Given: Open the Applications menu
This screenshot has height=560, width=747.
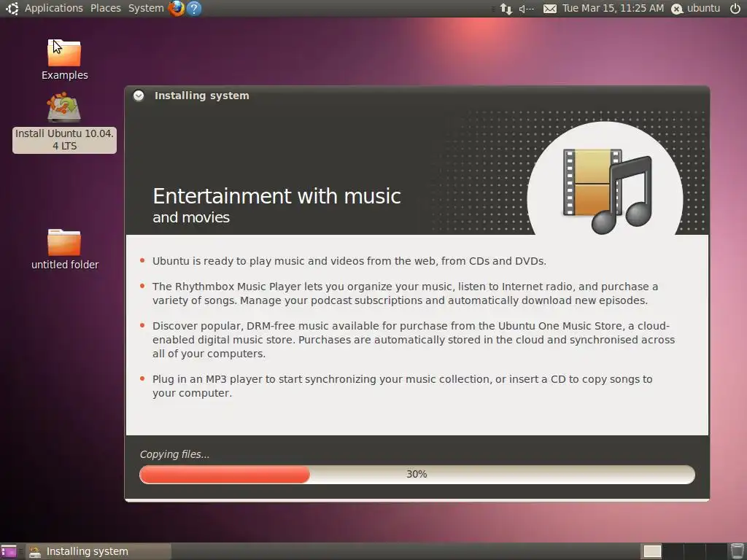Looking at the screenshot, I should pos(54,8).
